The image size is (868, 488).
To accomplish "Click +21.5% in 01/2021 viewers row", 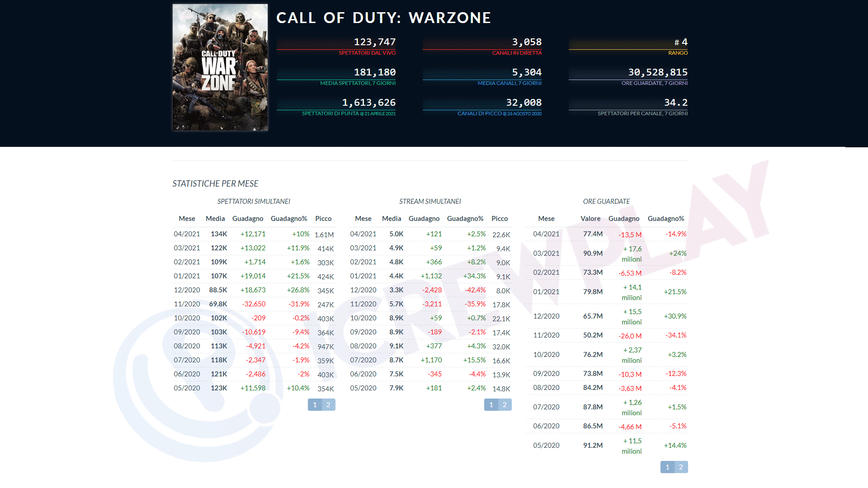I will tap(298, 276).
